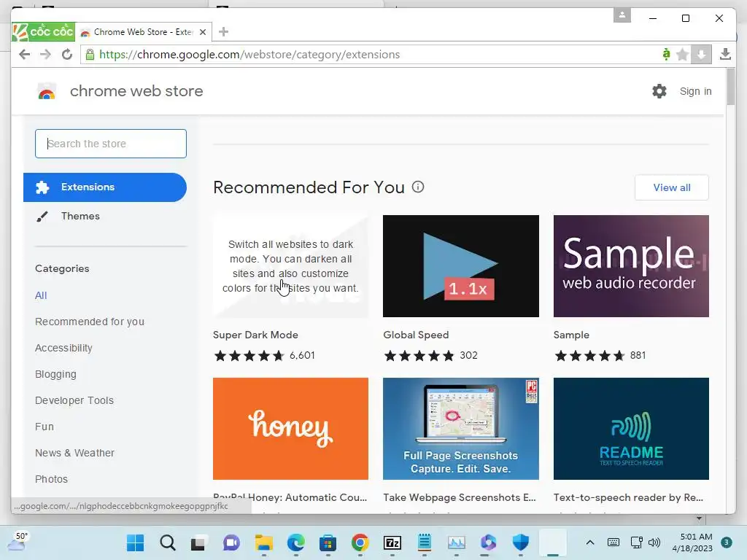Screen dimensions: 747x560
Task: Open Task View on the taskbar
Action: pyautogui.click(x=198, y=542)
